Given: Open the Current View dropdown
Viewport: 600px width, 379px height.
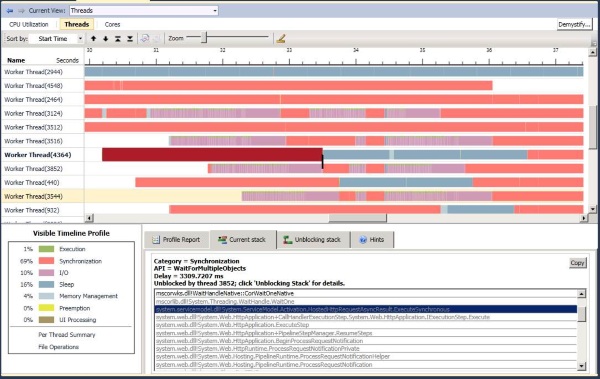Looking at the screenshot, I should coord(144,11).
